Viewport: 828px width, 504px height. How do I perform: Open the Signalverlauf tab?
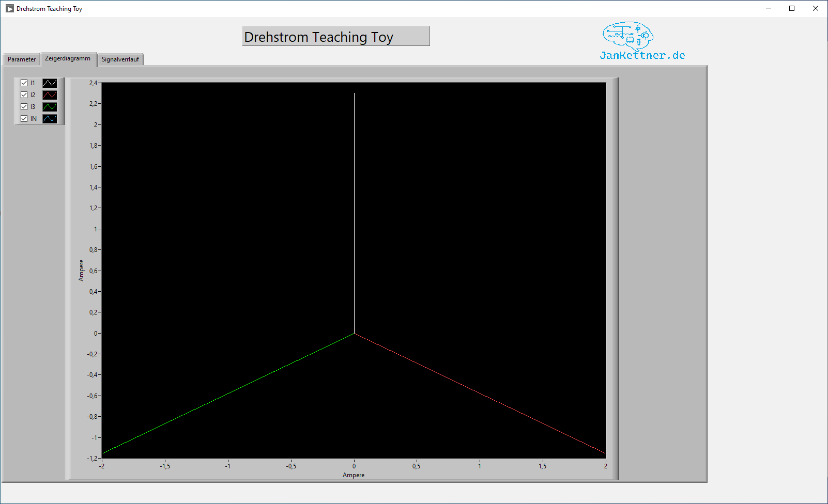(x=120, y=59)
